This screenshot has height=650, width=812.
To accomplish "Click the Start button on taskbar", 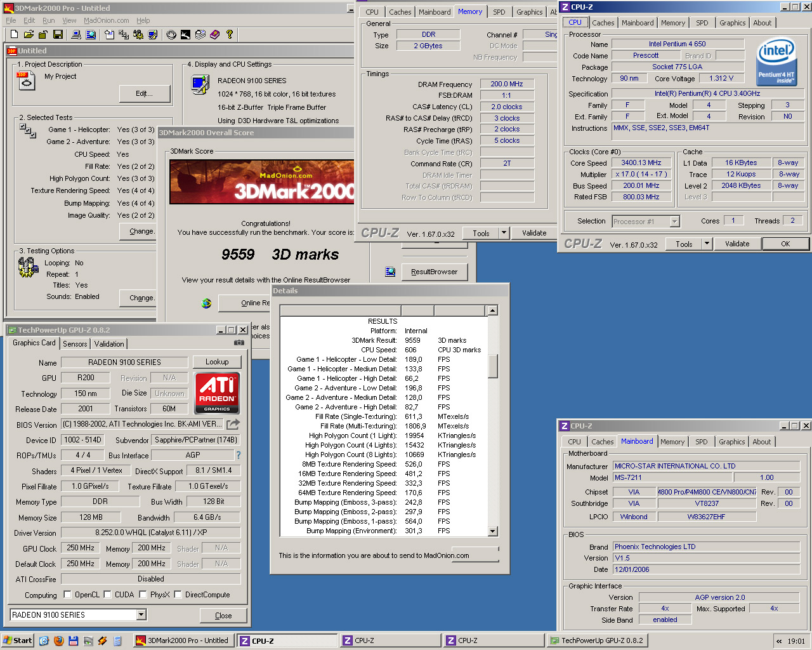I will coord(18,640).
